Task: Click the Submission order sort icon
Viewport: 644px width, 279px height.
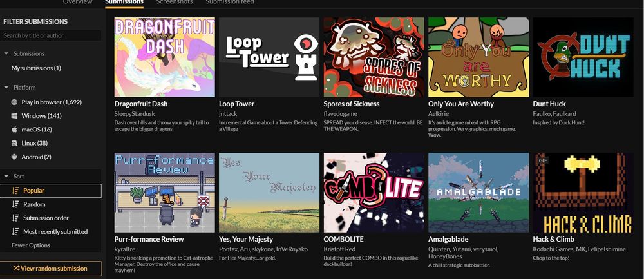Action: point(15,218)
